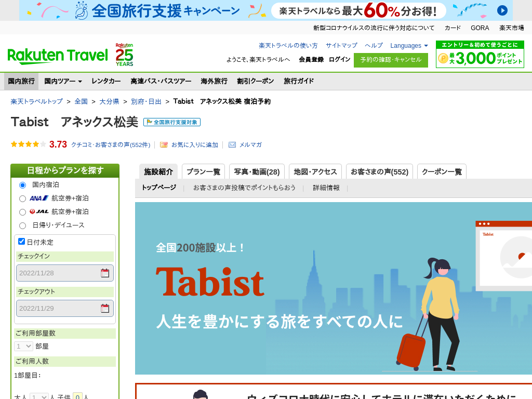Switch to the 写真・動画(28) tab
The height and width of the screenshot is (399, 532).
point(257,171)
